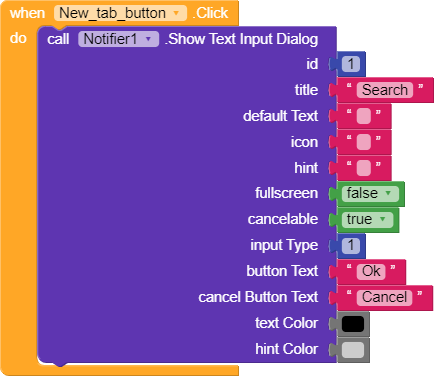Screen dimensions: 434x376
Task: Toggle the fullscreen false dropdown value
Action: point(370,193)
